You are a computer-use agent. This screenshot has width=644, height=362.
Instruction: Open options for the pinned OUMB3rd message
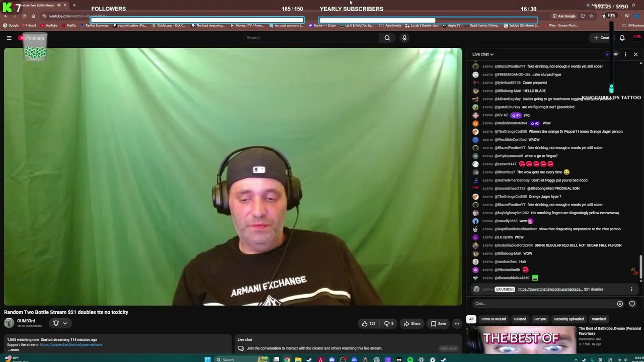631,290
